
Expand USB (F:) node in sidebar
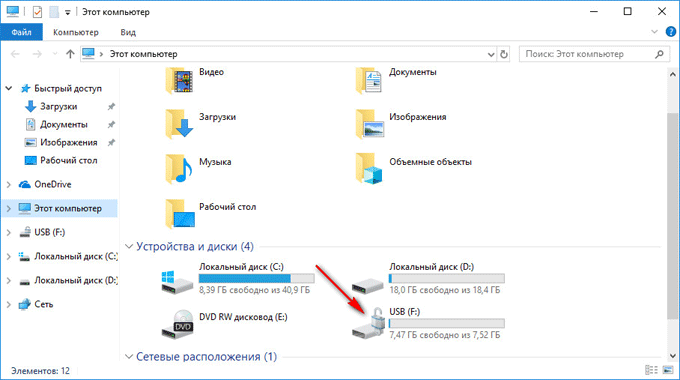tap(9, 233)
